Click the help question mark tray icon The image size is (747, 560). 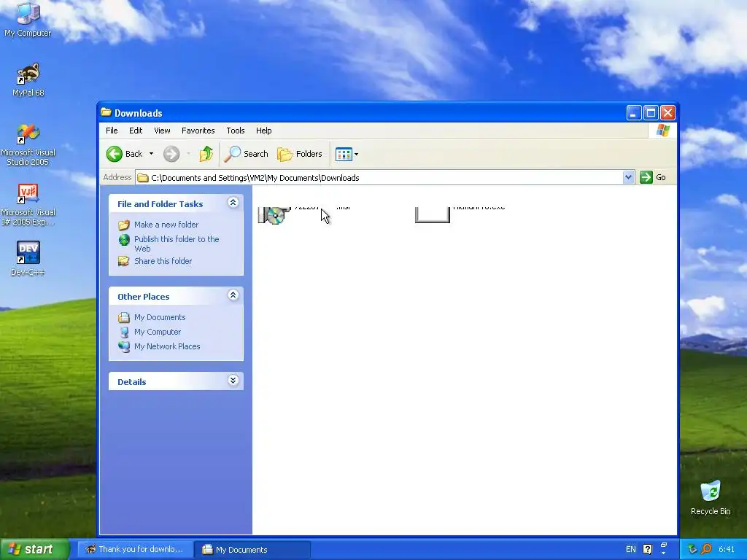[x=648, y=550]
